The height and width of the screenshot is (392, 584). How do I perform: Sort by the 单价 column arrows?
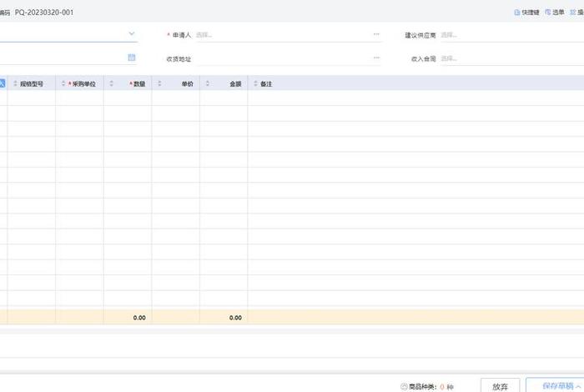[159, 84]
